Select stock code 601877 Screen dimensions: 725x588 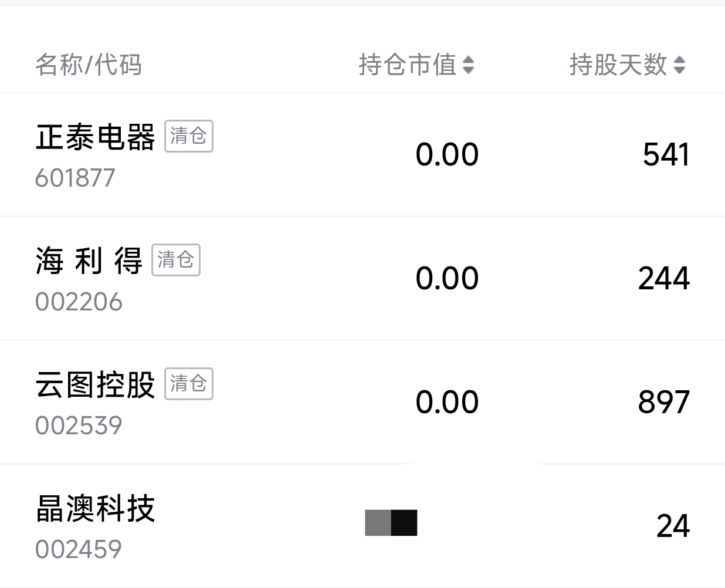[x=75, y=178]
